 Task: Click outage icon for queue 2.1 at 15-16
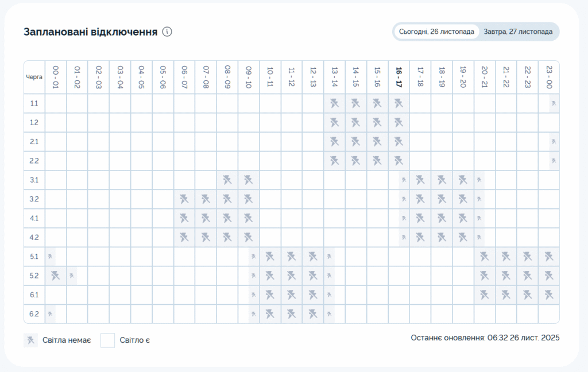(x=377, y=142)
